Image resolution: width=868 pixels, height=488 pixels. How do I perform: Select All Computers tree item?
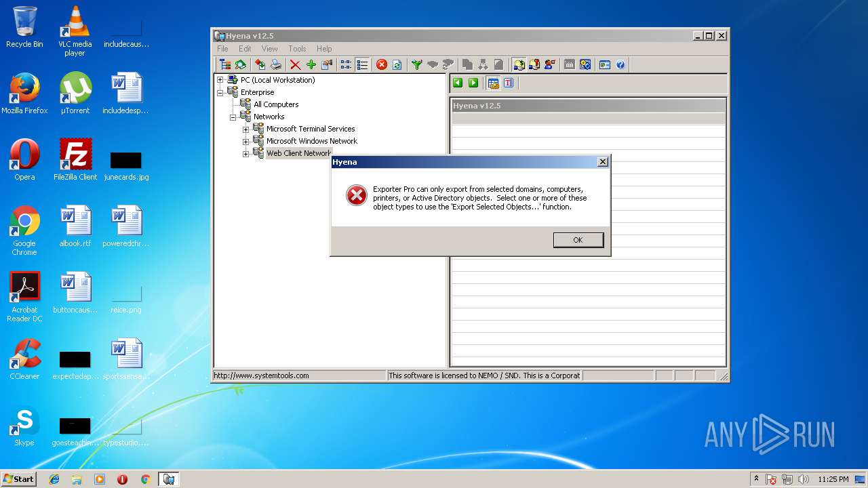pyautogui.click(x=276, y=104)
